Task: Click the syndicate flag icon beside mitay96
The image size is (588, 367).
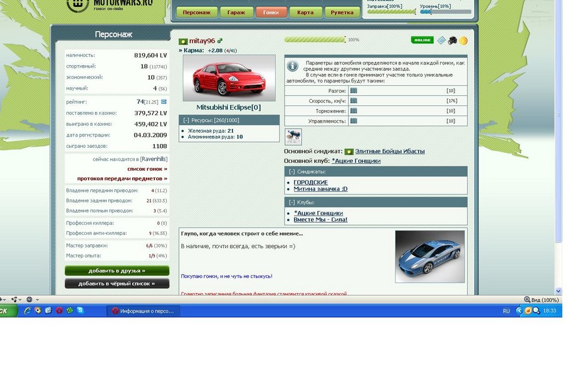Action: tap(183, 41)
